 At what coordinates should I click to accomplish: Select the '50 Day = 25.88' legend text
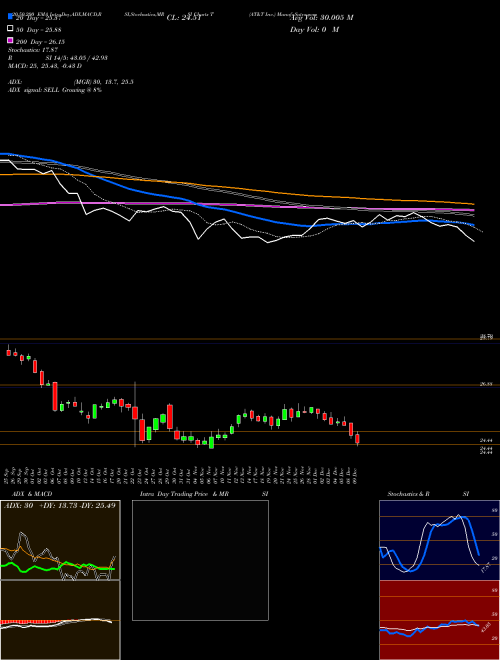39,30
